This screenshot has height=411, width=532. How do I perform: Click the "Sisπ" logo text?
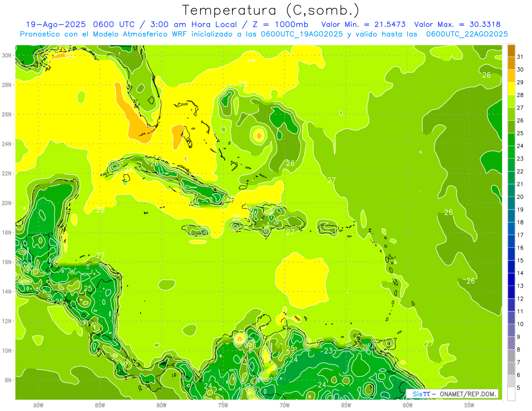(x=421, y=394)
